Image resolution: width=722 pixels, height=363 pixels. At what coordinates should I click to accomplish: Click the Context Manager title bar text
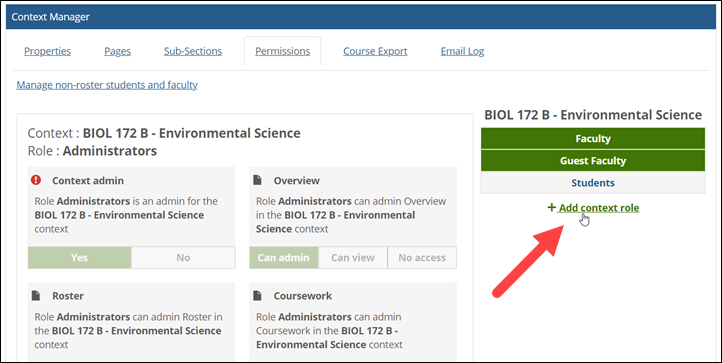(51, 17)
